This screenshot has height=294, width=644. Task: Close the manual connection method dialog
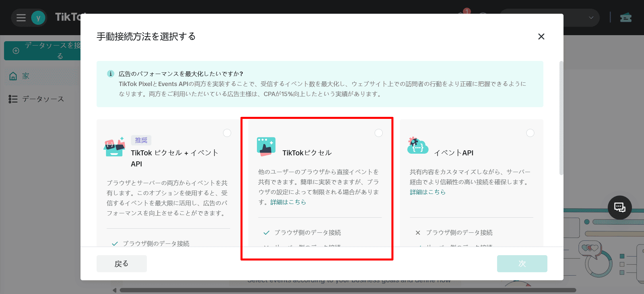(541, 36)
